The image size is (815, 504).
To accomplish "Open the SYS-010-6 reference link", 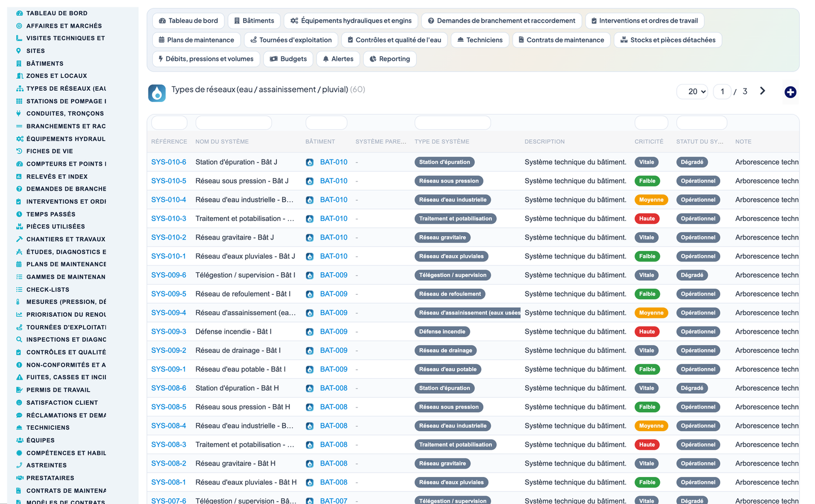I will [x=169, y=162].
